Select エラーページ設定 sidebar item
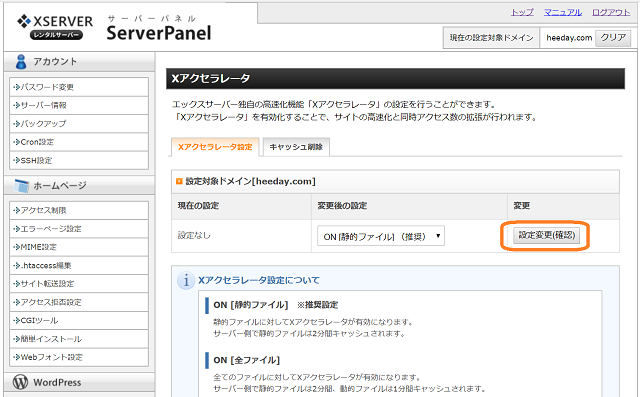 pos(79,228)
